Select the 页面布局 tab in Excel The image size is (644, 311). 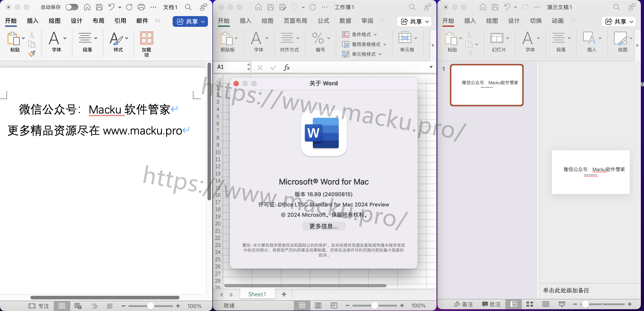pos(295,21)
